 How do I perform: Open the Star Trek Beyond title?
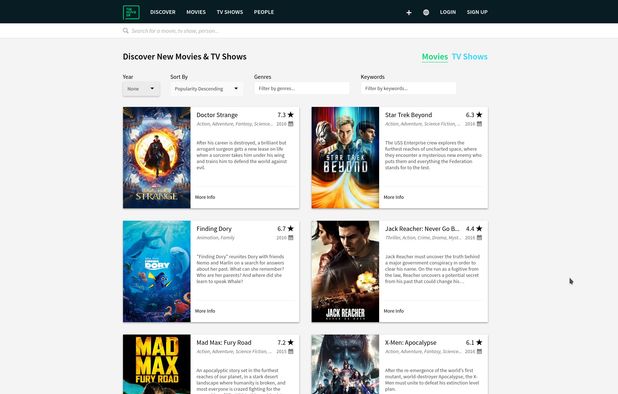(409, 115)
